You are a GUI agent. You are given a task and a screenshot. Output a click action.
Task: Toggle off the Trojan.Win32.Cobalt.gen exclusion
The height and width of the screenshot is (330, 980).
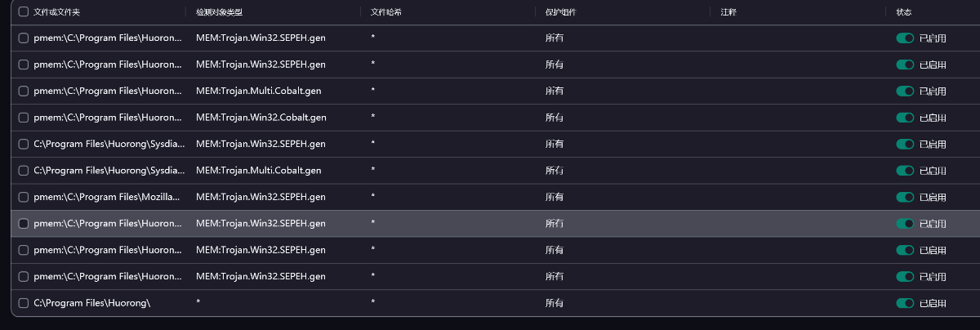pos(904,118)
